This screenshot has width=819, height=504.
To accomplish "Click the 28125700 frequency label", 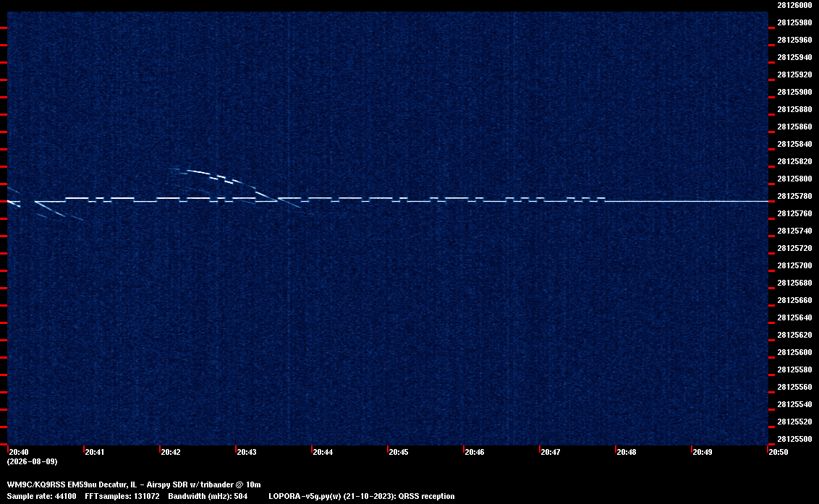I will pos(794,265).
